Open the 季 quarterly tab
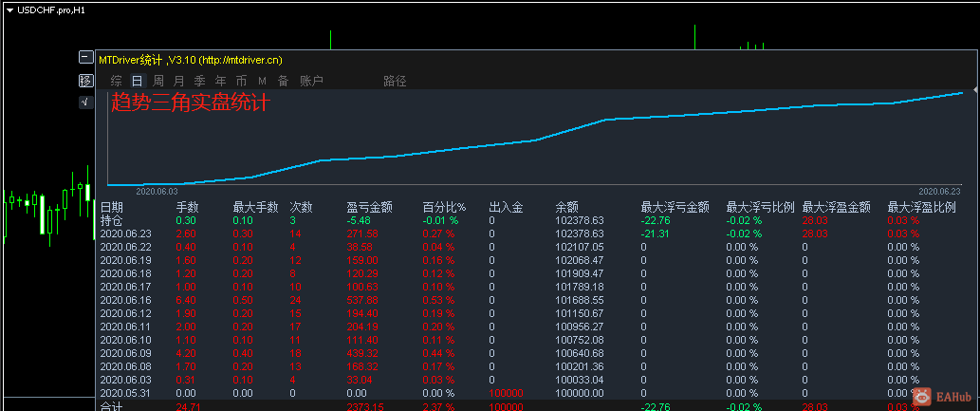The image size is (980, 411). 200,80
